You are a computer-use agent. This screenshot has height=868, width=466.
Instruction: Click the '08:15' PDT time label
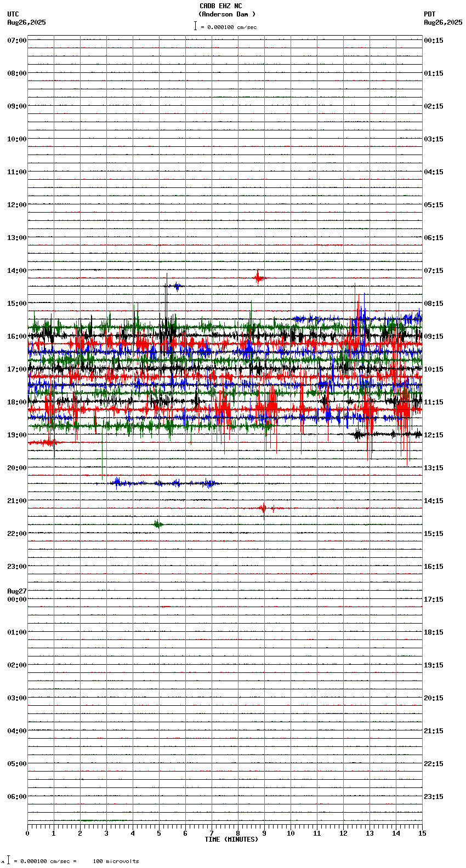434,304
